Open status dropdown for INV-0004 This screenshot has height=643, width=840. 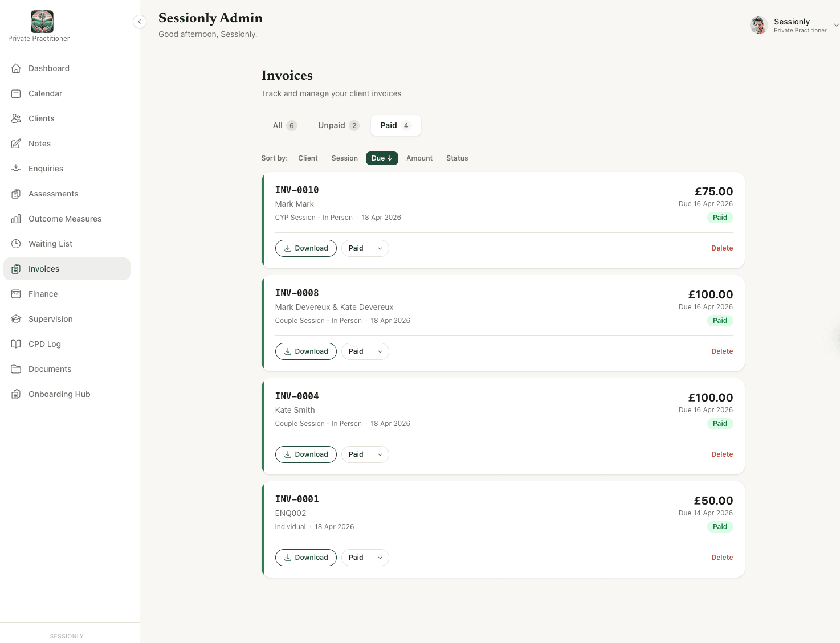pos(365,454)
